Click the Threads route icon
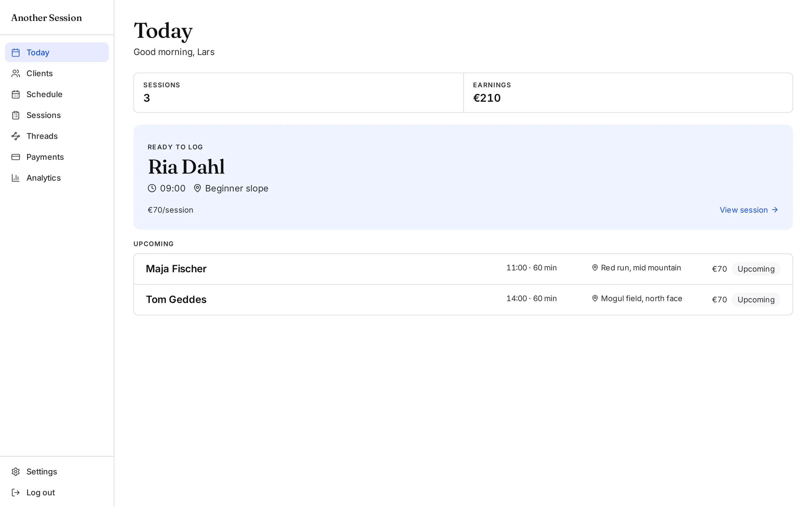Screen dimensions: 812x507 point(16,136)
